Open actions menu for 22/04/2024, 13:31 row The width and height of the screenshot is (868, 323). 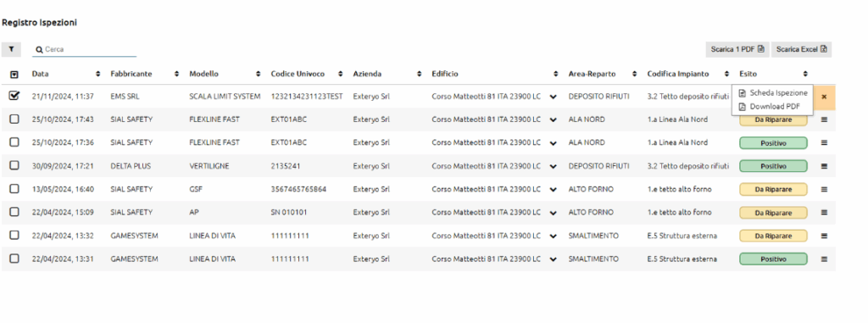(824, 259)
